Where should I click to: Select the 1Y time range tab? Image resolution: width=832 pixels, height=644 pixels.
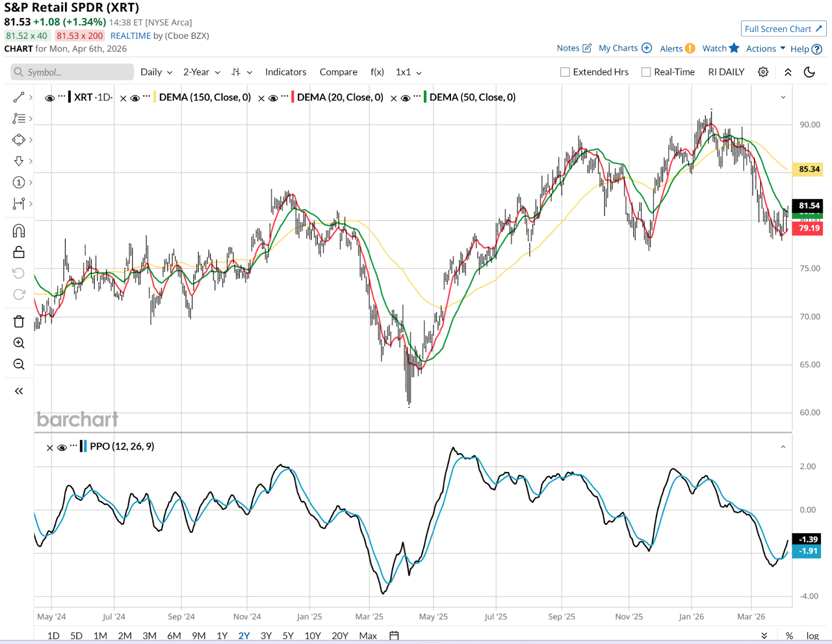coord(222,636)
